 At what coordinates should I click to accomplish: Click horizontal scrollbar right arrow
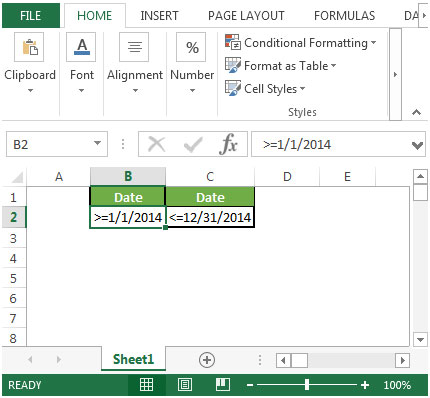(402, 360)
